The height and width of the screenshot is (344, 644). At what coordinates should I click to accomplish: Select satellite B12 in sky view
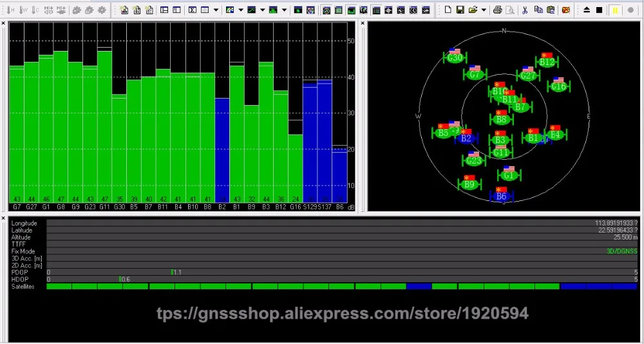[x=547, y=62]
